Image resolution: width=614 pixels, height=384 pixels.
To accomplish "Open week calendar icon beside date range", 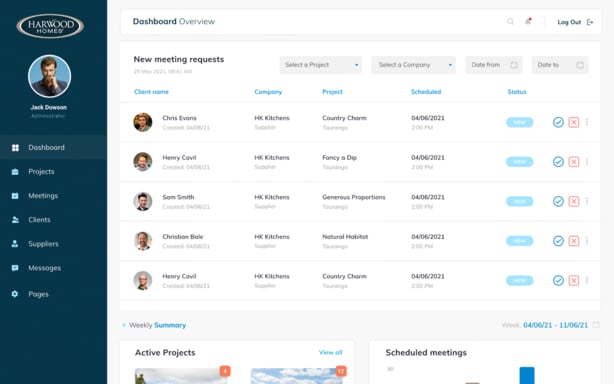I will click(596, 325).
